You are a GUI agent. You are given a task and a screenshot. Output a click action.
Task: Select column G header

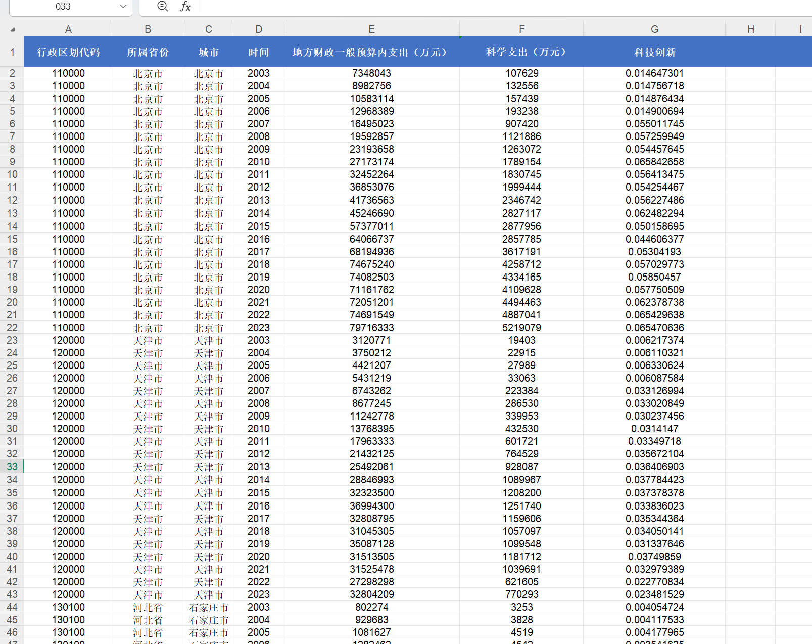[x=654, y=29]
